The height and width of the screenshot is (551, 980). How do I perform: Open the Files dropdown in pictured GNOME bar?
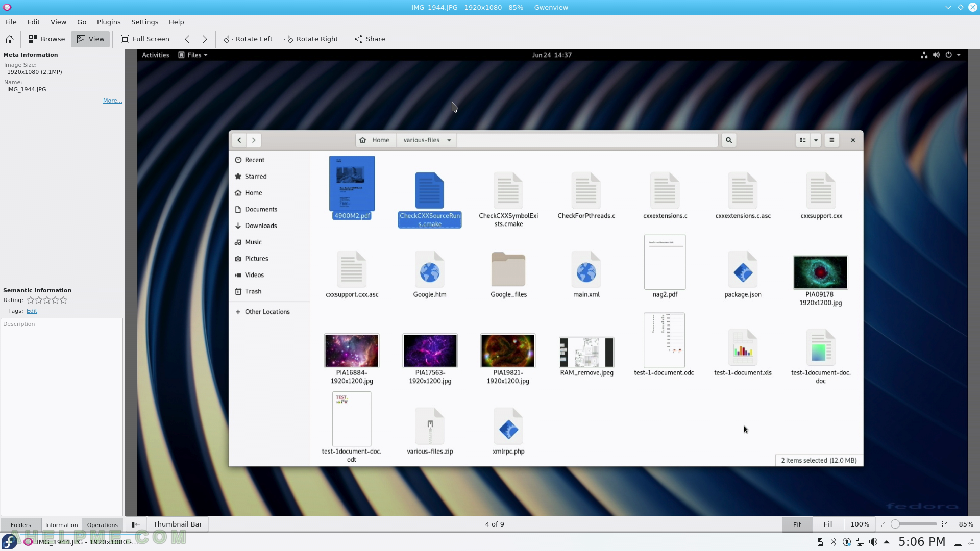[193, 55]
